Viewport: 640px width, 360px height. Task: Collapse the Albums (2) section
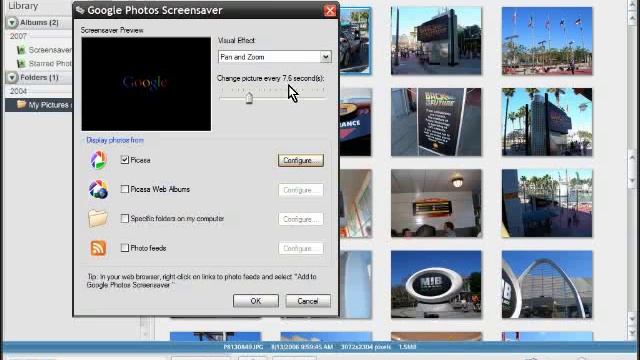12,22
